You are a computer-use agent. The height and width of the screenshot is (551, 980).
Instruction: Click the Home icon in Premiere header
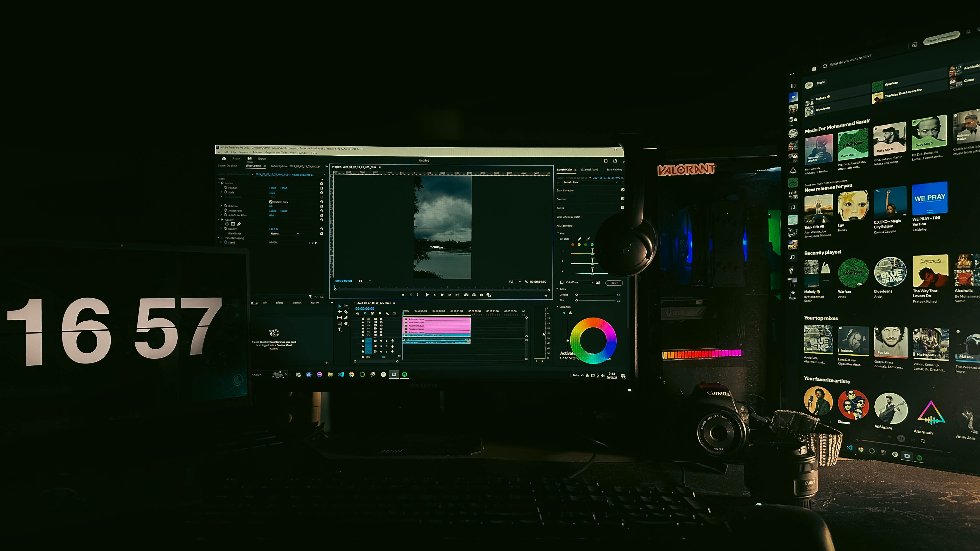click(x=224, y=159)
